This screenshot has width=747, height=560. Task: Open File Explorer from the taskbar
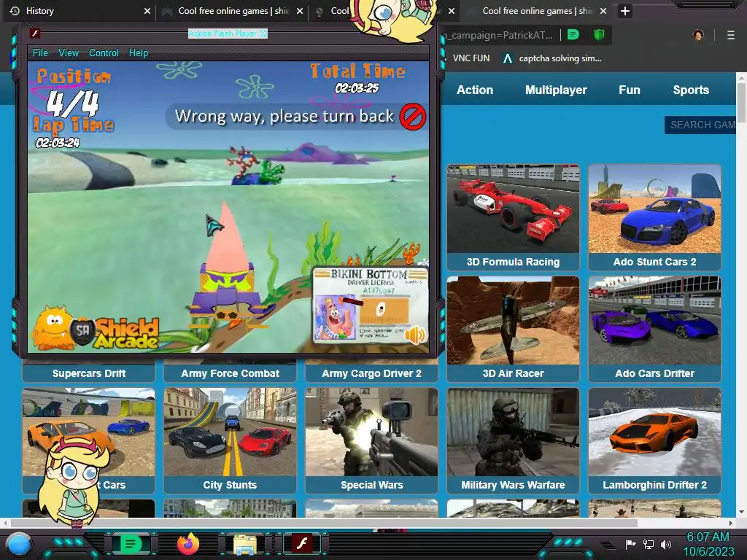point(245,544)
